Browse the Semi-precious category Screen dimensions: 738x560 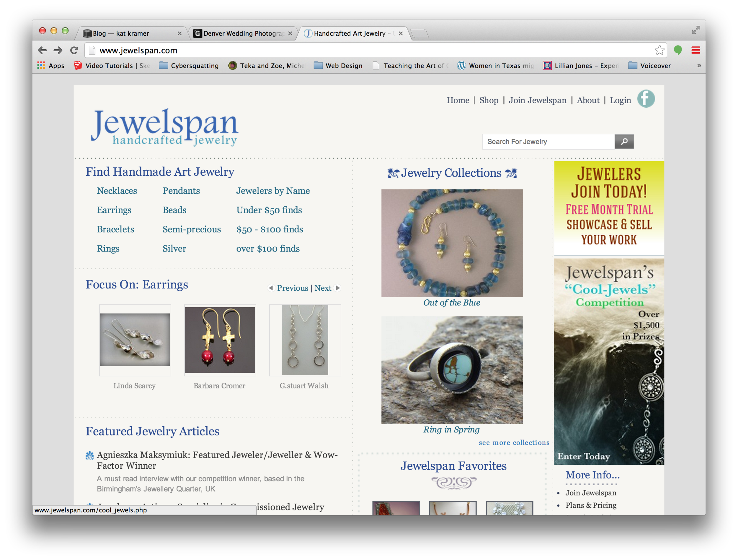point(192,229)
